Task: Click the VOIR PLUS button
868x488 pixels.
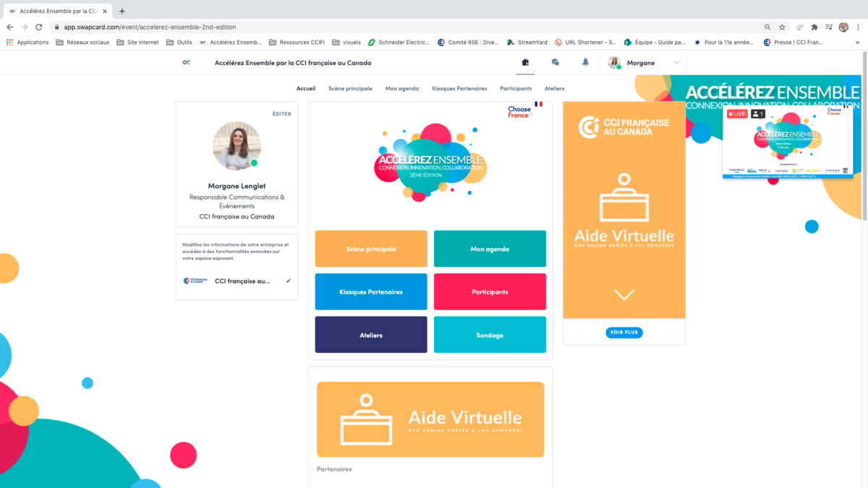Action: point(624,333)
